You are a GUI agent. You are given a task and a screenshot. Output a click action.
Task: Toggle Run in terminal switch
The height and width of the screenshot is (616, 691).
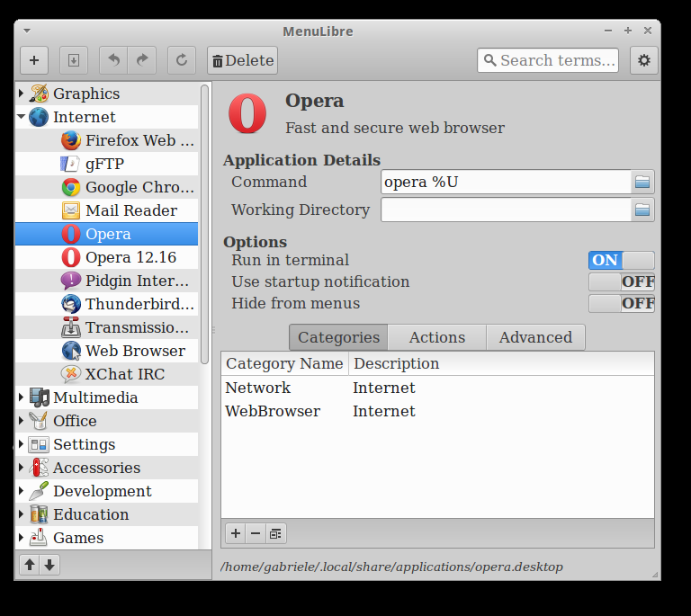click(x=622, y=260)
